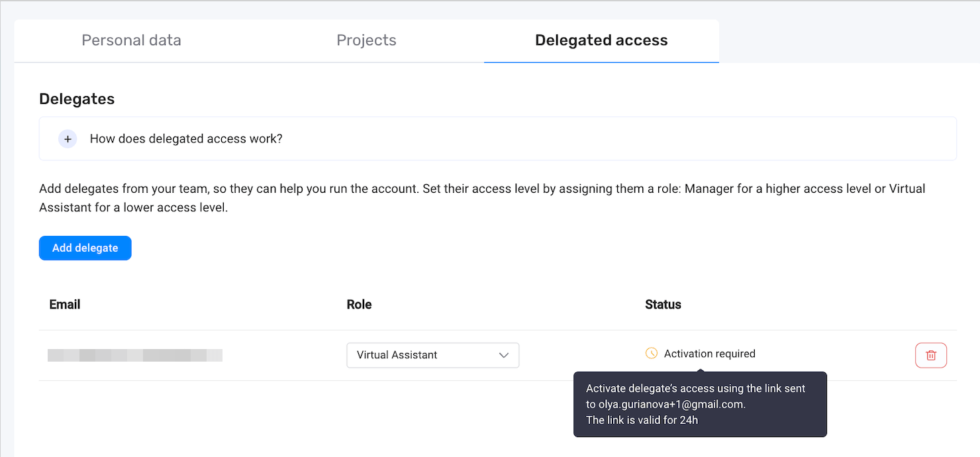Click the activation tooltip message box

(700, 404)
